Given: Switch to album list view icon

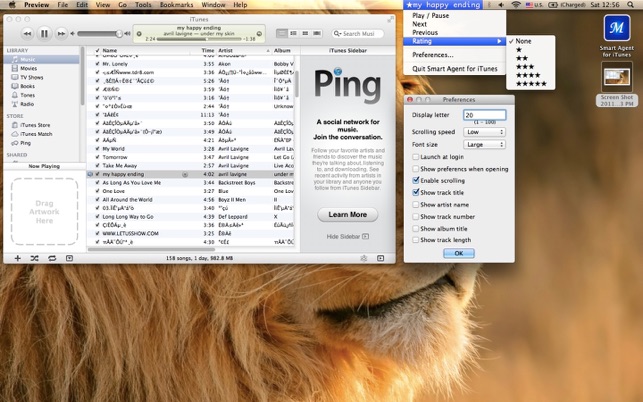Looking at the screenshot, I should (294, 33).
